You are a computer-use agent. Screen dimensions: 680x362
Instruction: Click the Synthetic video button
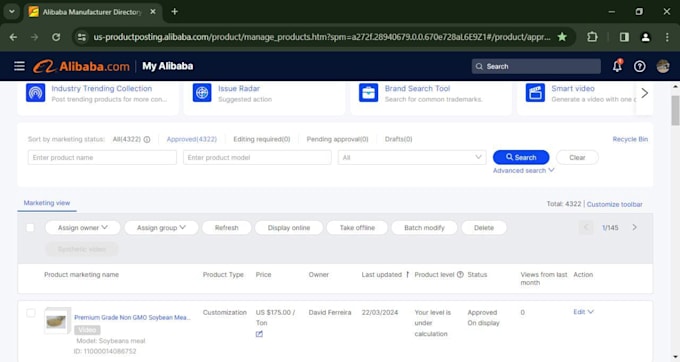click(x=82, y=249)
